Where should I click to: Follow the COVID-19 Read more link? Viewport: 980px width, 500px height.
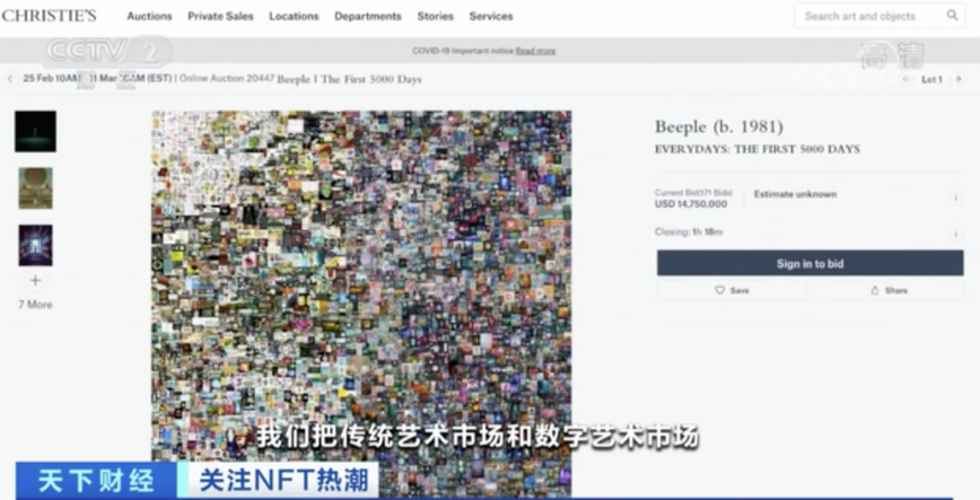535,51
